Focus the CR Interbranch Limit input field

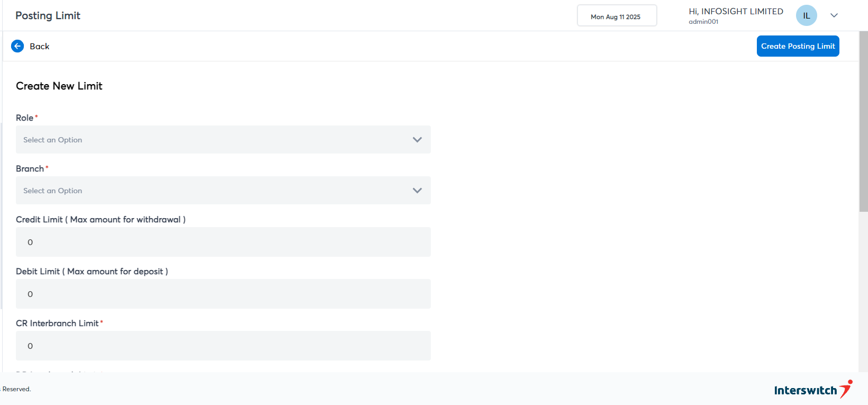click(223, 346)
